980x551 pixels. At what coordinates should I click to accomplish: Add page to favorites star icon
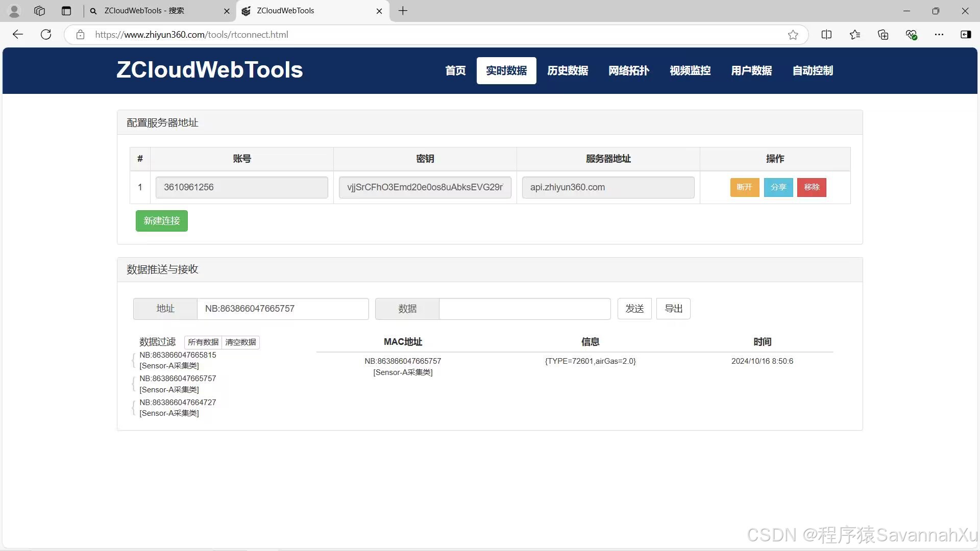[793, 35]
